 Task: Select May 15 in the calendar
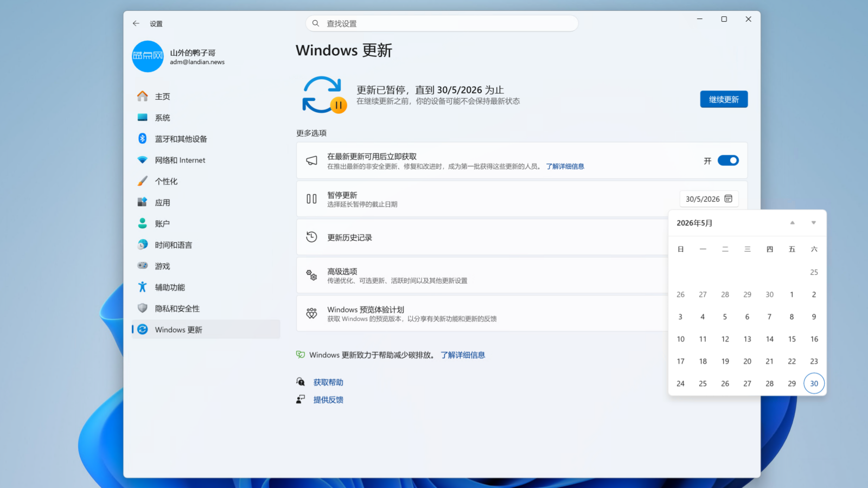tap(792, 339)
